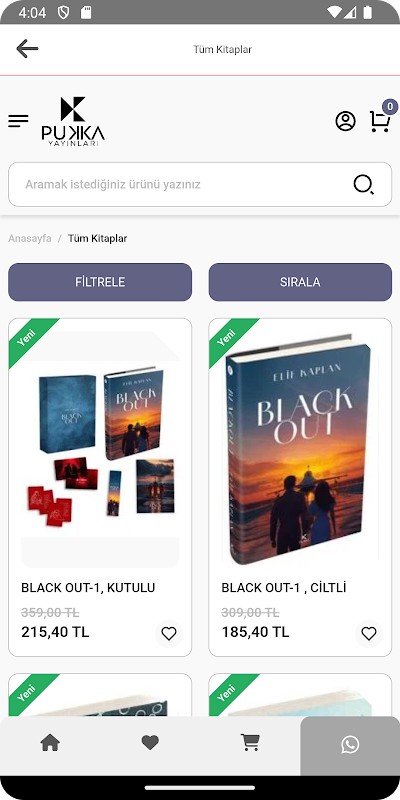The image size is (400, 800).
Task: Select the BLACK OUT-1, KUTULU title
Action: click(x=88, y=588)
